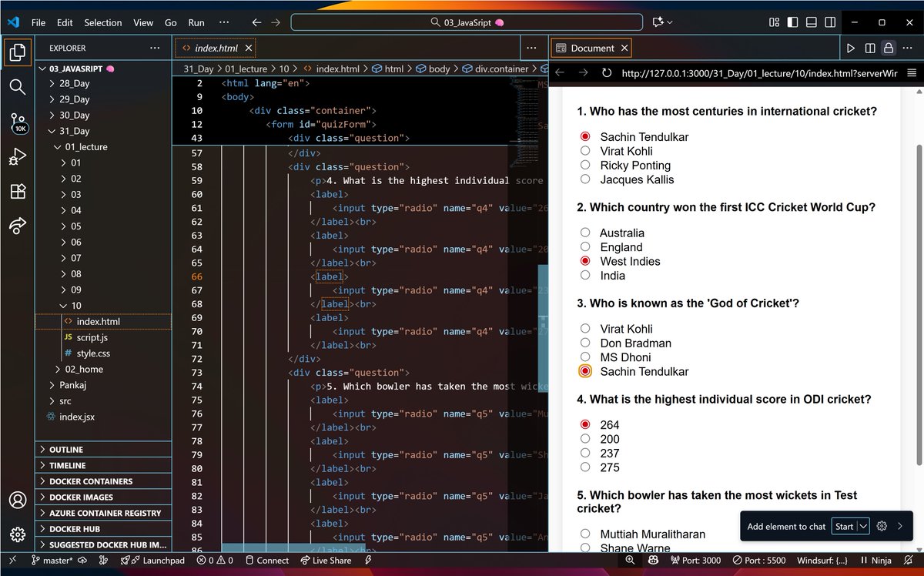
Task: Open the Go menu
Action: [x=171, y=22]
